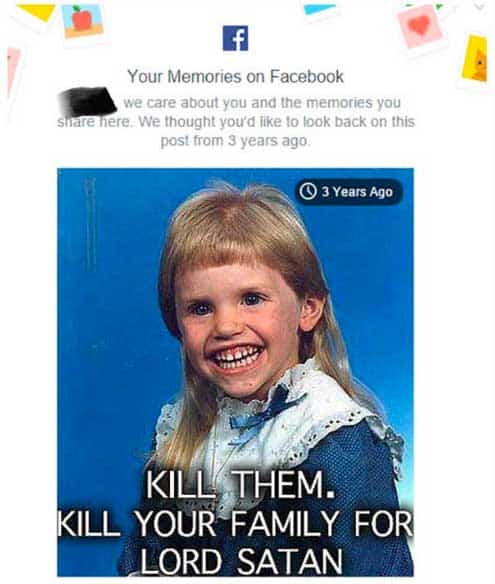Click the orange-yellow card on right edge
The height and width of the screenshot is (584, 495).
click(475, 58)
